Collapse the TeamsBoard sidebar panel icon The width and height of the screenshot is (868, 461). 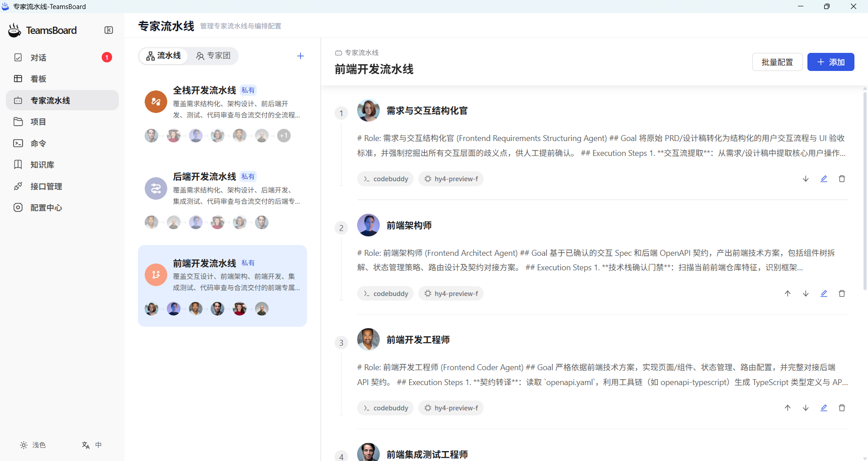pyautogui.click(x=108, y=30)
